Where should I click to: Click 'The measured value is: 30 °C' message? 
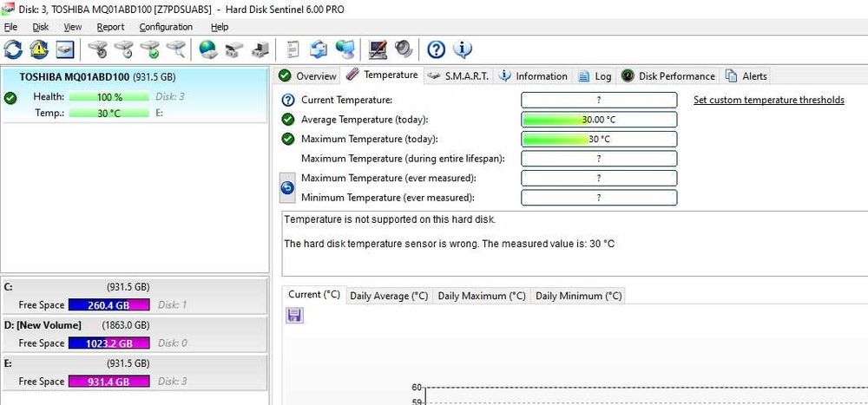[x=549, y=244]
